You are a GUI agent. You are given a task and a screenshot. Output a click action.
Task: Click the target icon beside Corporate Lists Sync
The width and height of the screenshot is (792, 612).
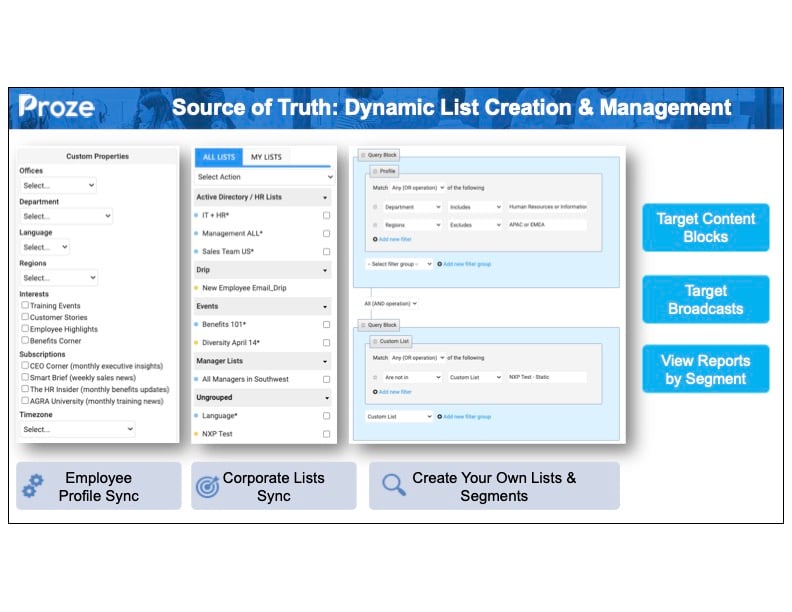(x=208, y=486)
